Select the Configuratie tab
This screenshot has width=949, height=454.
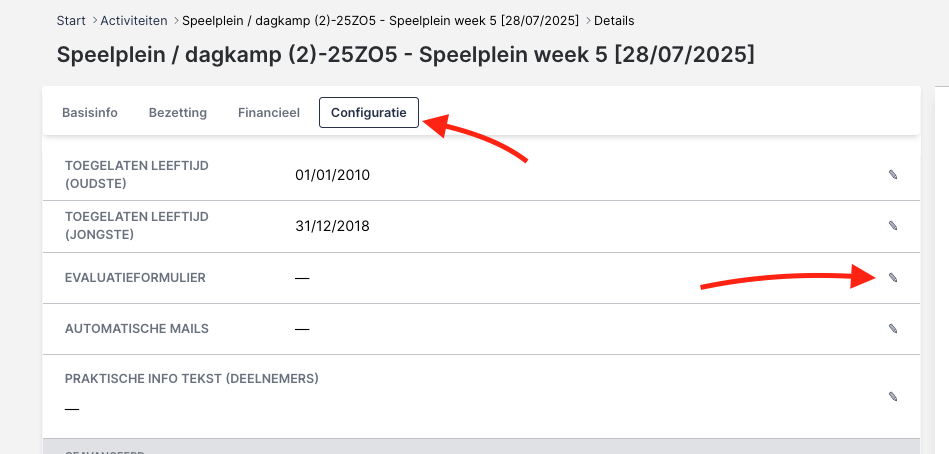tap(368, 113)
